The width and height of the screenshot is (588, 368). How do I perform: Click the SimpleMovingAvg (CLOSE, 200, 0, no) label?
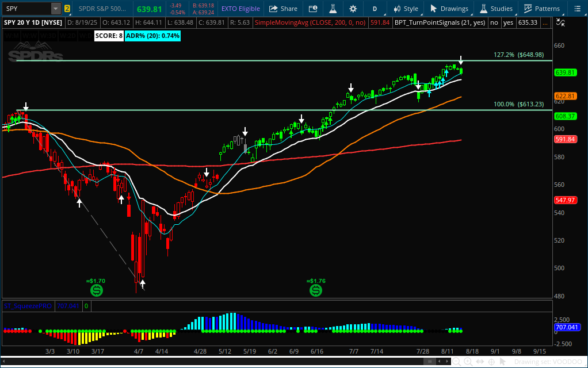tap(310, 22)
